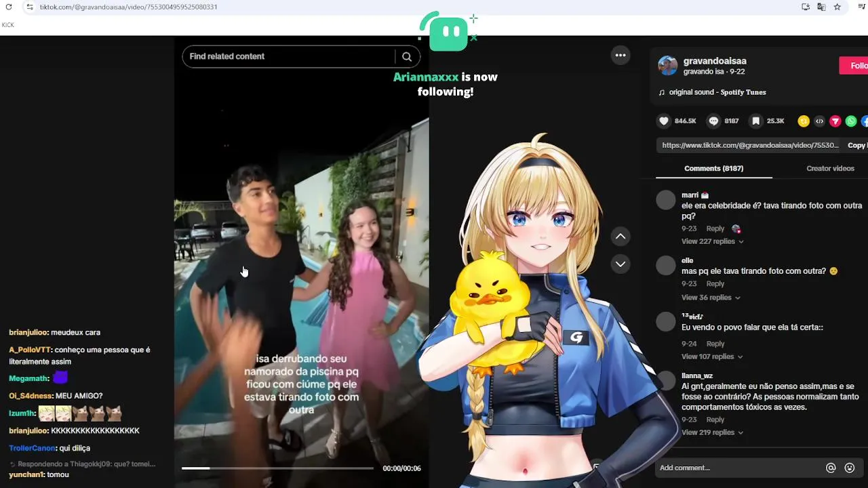Reply to llanna_wz's comment

(715, 420)
